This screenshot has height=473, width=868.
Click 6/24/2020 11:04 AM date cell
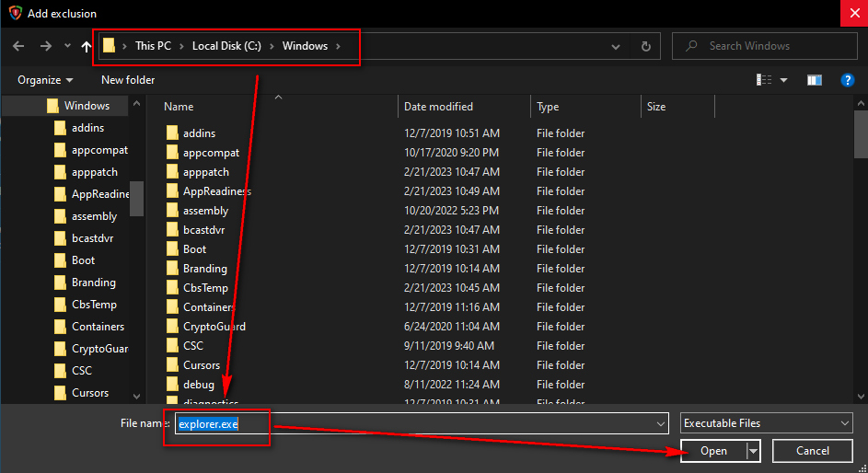(452, 327)
